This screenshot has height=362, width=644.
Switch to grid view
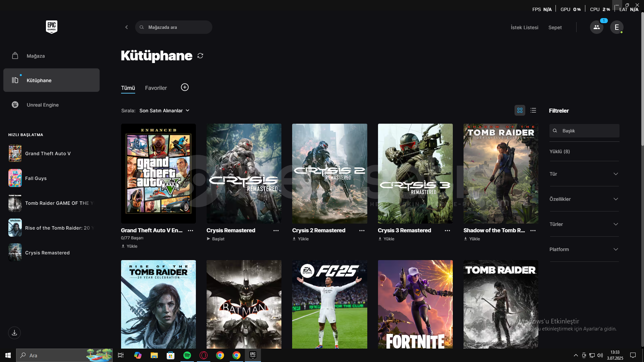click(520, 110)
